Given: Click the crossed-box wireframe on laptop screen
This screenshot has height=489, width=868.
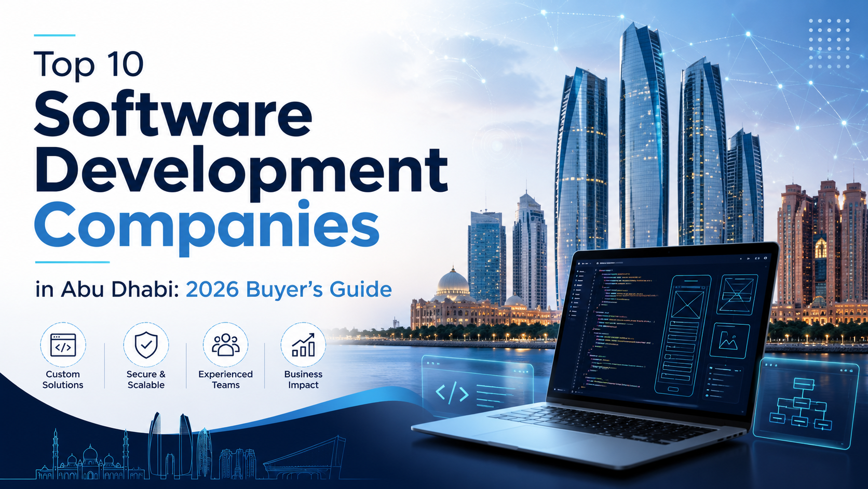Looking at the screenshot, I should click(x=737, y=294).
